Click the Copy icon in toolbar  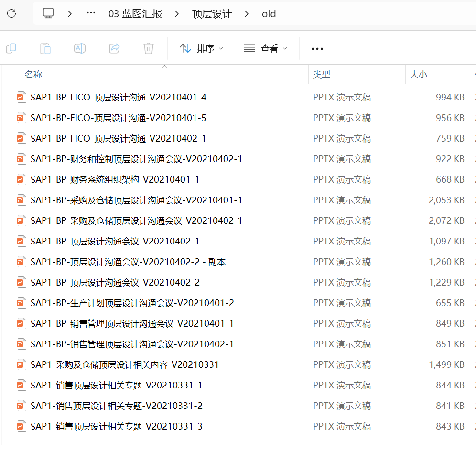coord(11,48)
